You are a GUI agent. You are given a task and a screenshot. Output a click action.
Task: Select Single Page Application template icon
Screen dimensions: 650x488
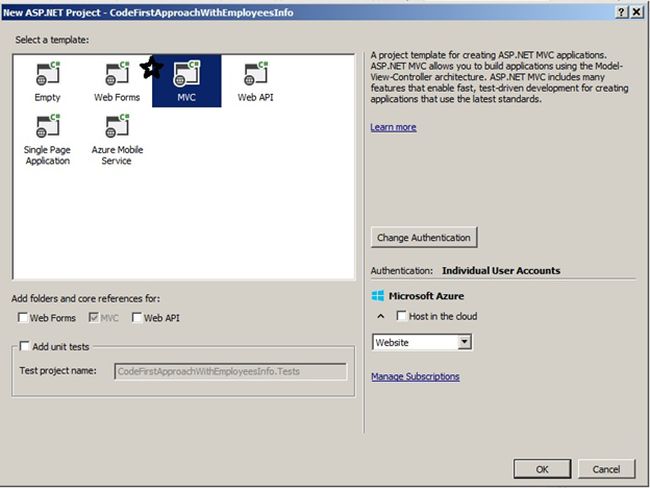[48, 125]
